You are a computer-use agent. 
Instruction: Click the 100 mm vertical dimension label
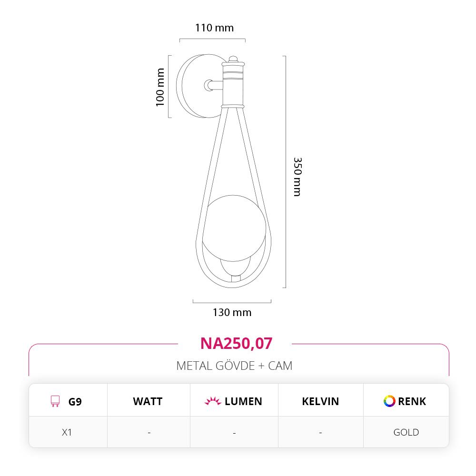(x=160, y=87)
